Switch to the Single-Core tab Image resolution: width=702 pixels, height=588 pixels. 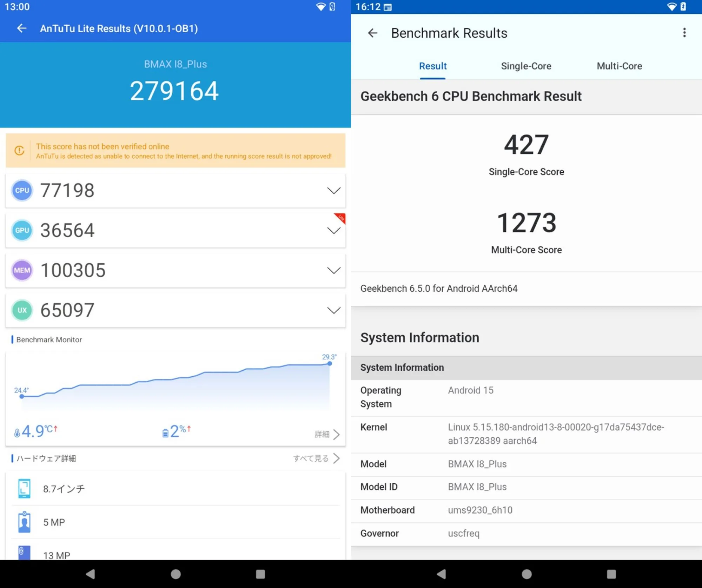click(x=526, y=66)
